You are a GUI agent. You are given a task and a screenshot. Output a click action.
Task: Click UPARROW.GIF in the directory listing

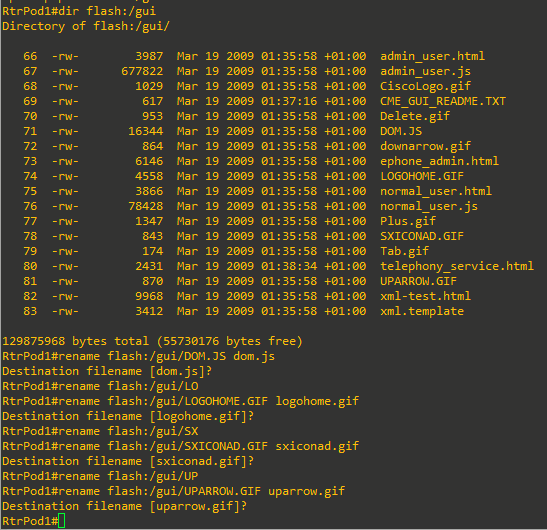click(418, 281)
